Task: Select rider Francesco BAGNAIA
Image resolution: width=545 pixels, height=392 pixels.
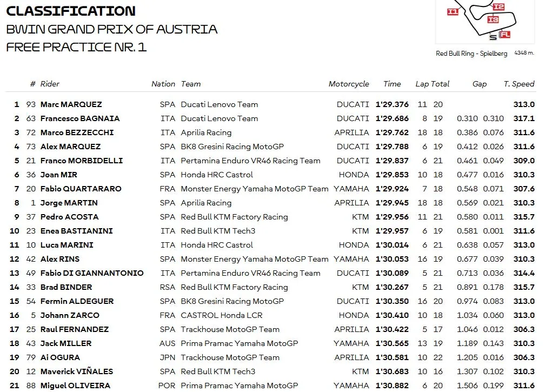Action: [80, 118]
